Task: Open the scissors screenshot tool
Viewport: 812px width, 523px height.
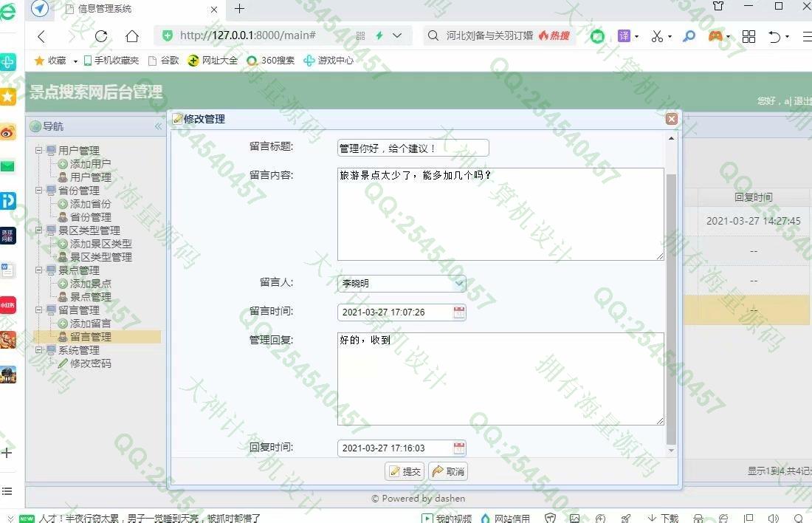Action: 657,35
